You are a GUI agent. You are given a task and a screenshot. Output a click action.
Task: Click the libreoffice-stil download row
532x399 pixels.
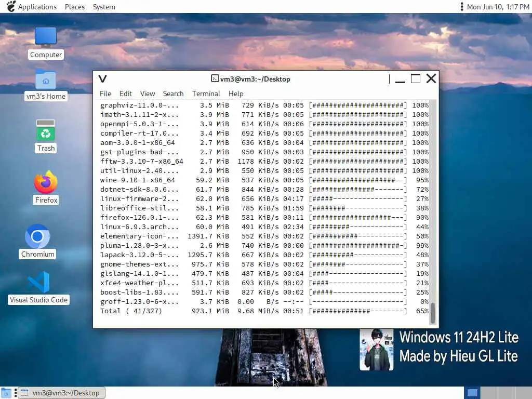[264, 208]
